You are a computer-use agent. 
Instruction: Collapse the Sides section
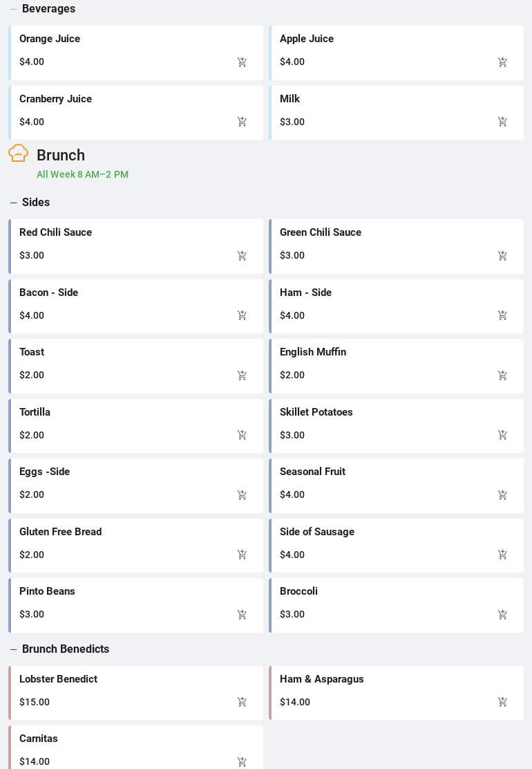click(x=14, y=203)
